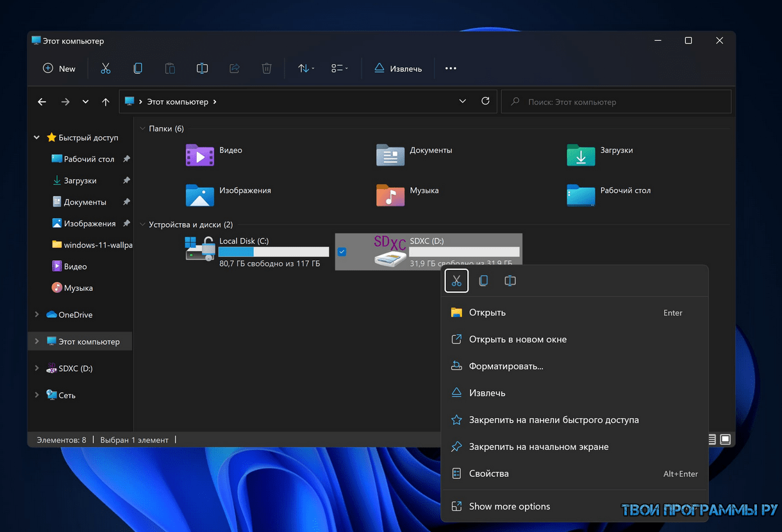Choose Извлечь in the context menu
Viewport: 782px width, 532px height.
575,393
